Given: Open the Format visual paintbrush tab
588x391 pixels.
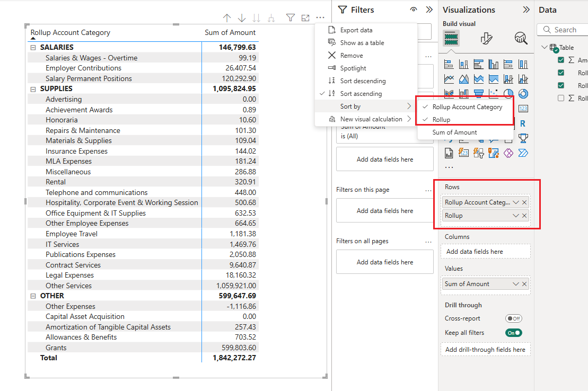Looking at the screenshot, I should point(486,38).
